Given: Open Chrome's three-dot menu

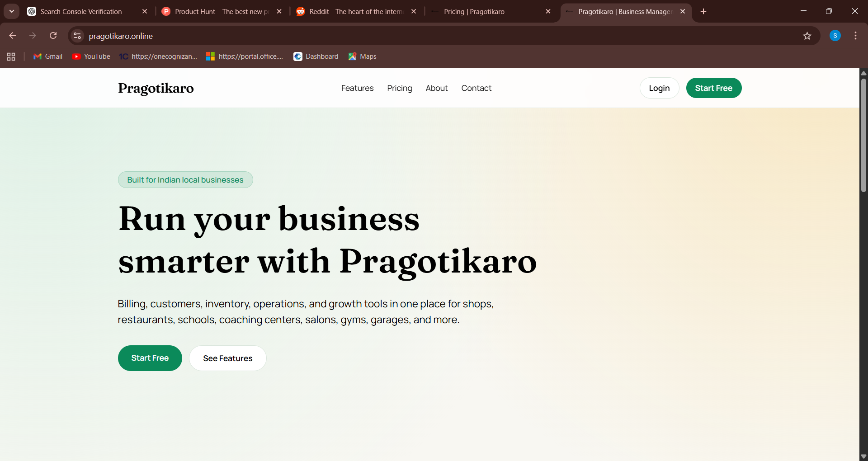Looking at the screenshot, I should pyautogui.click(x=855, y=36).
